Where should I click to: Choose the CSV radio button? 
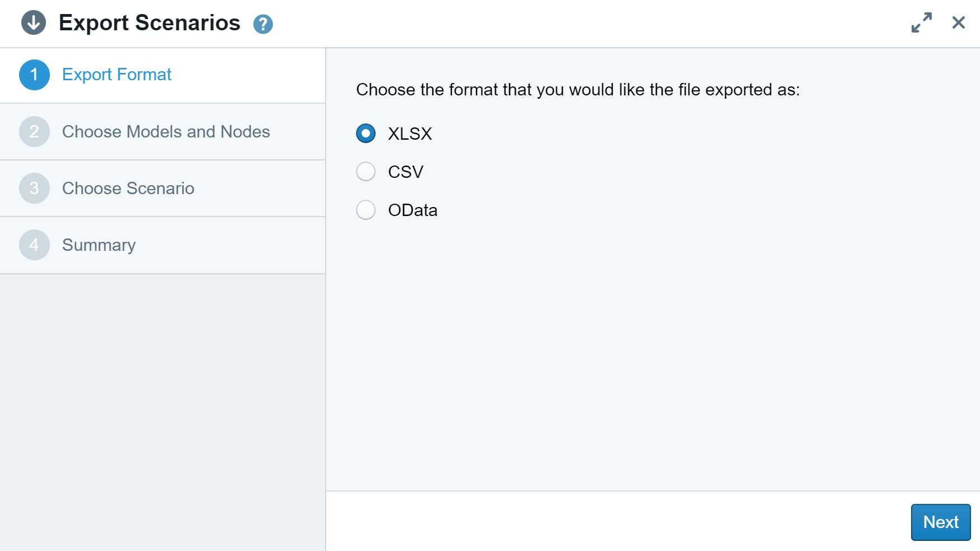[x=366, y=172]
